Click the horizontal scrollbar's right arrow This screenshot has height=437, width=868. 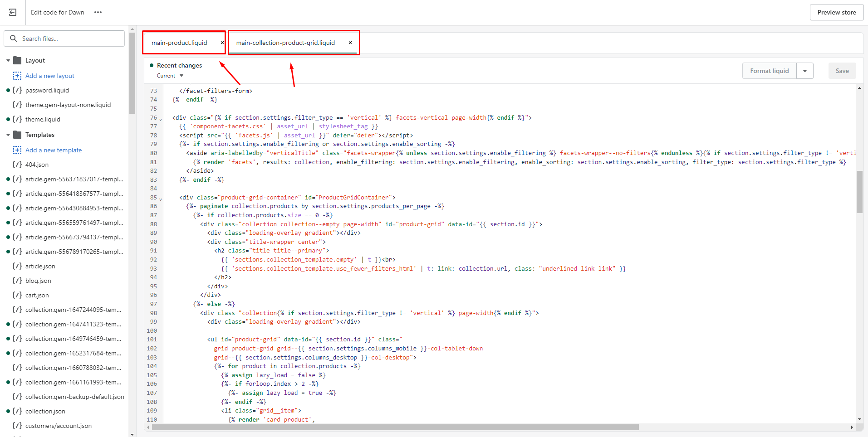point(852,427)
